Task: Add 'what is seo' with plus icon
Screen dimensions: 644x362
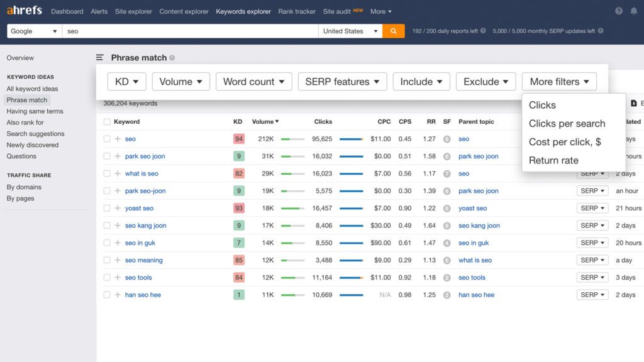Action: (x=118, y=173)
